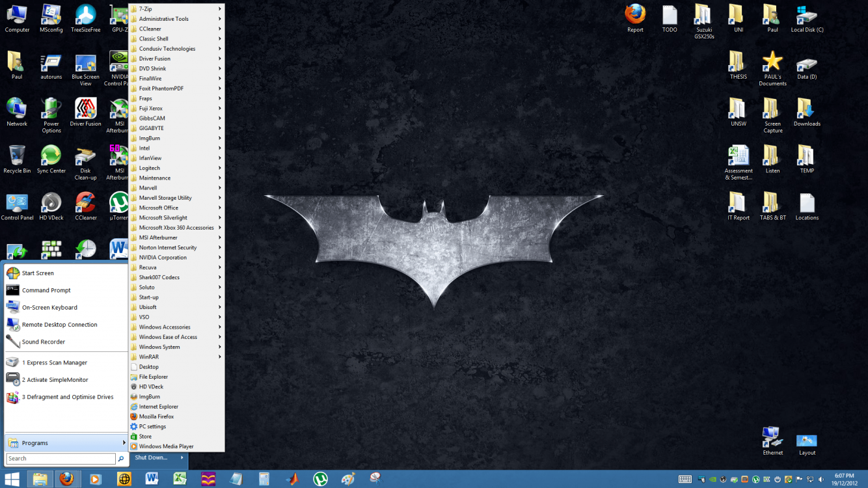
Task: Expand the Norton Internet Security submenu
Action: [177, 247]
